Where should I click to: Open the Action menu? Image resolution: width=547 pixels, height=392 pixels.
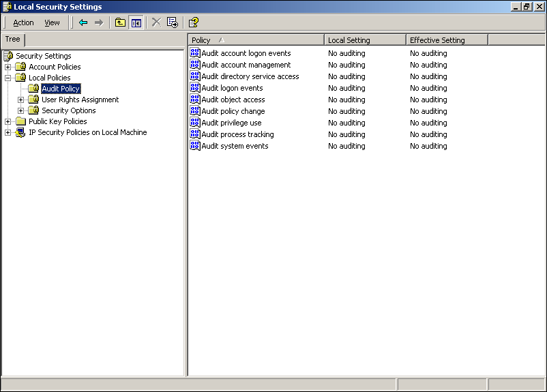click(x=23, y=22)
